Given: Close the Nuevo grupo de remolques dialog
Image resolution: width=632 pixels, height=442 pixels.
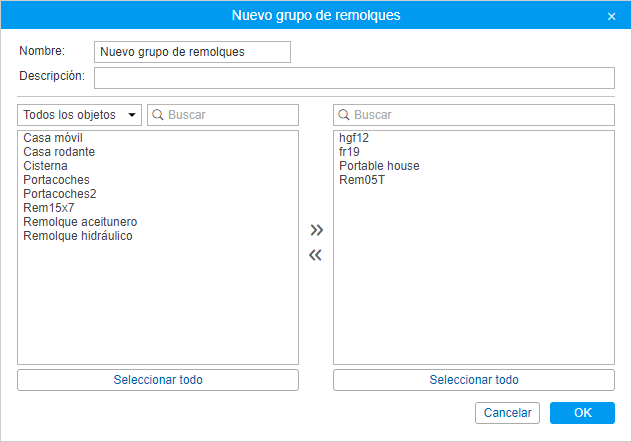Looking at the screenshot, I should point(611,16).
